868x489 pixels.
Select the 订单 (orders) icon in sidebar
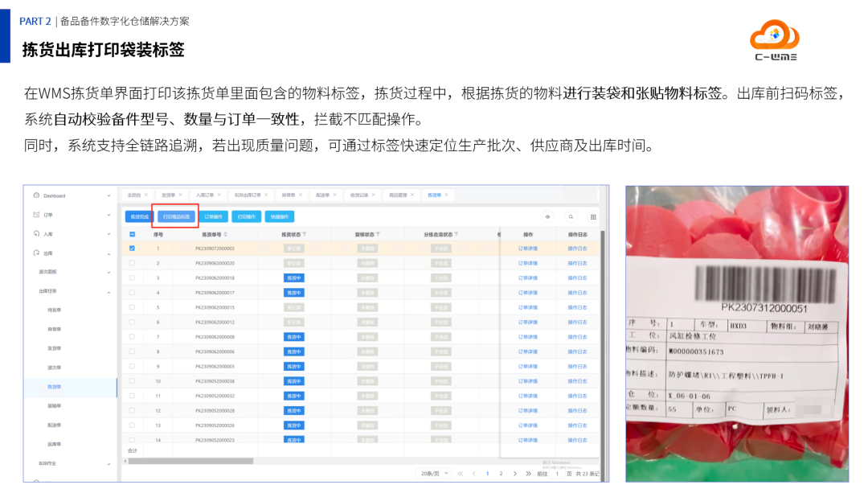click(36, 214)
